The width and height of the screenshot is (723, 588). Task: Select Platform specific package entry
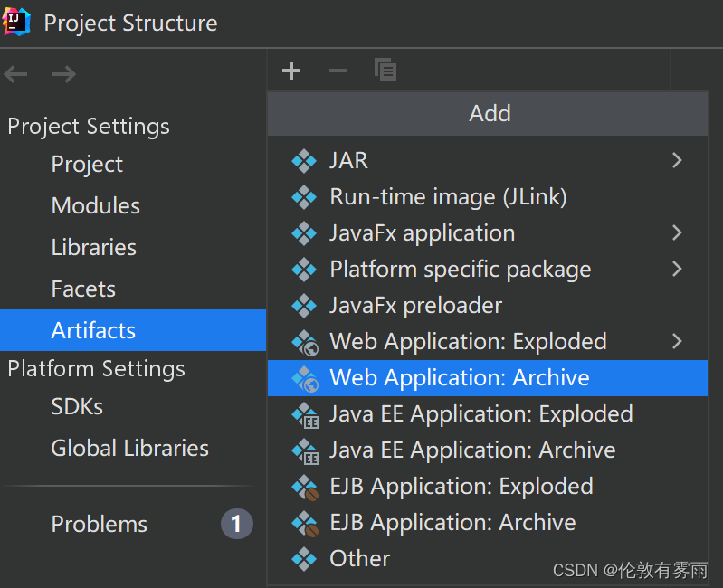click(x=488, y=269)
